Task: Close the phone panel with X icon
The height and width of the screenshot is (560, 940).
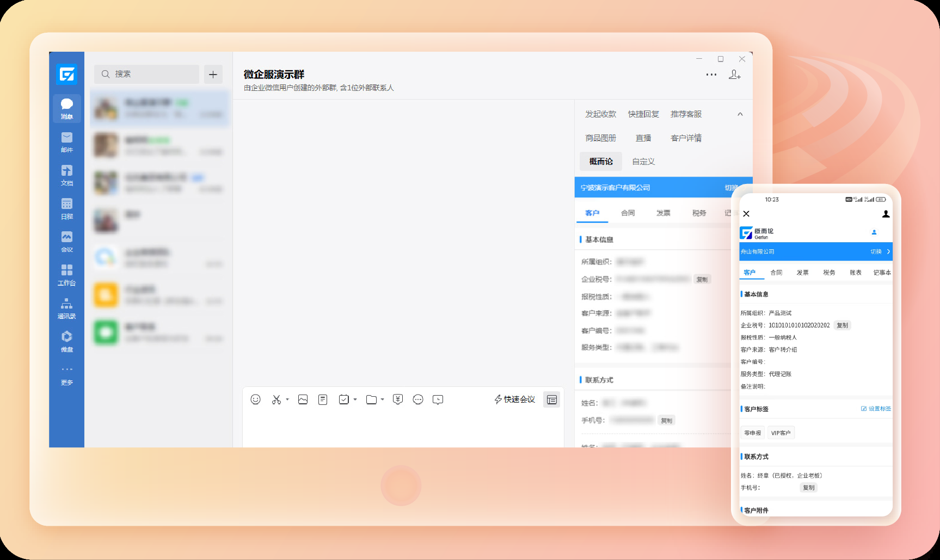Action: pos(746,214)
